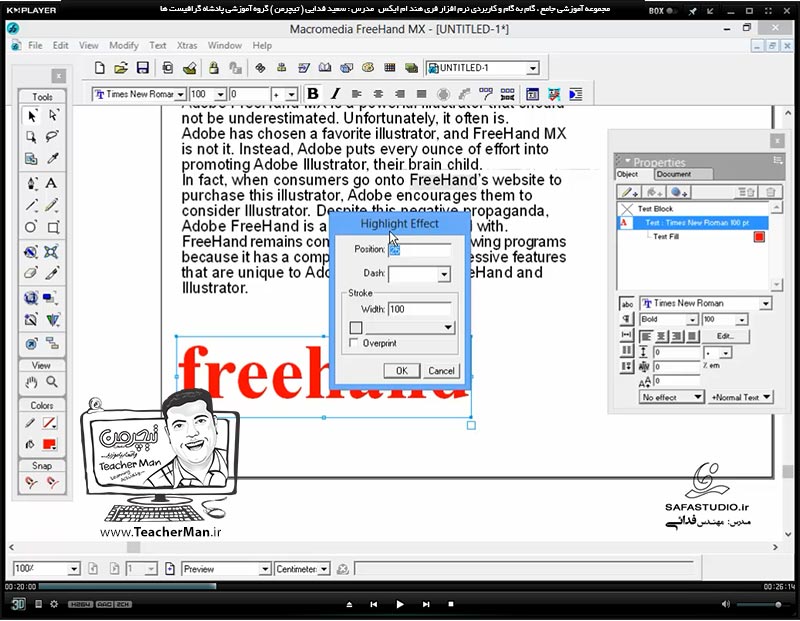Open Times New Roman font dropdown in toolbar
800x621 pixels.
coord(180,94)
